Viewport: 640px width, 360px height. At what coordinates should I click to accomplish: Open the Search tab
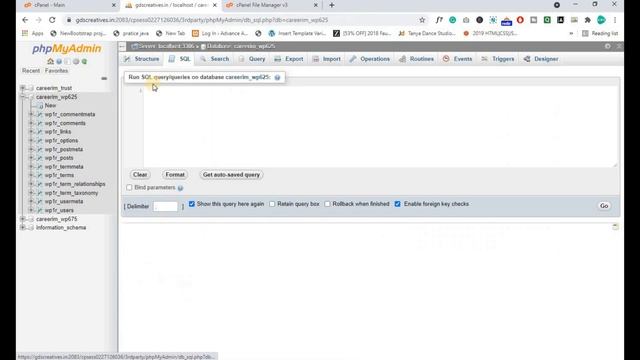215,59
